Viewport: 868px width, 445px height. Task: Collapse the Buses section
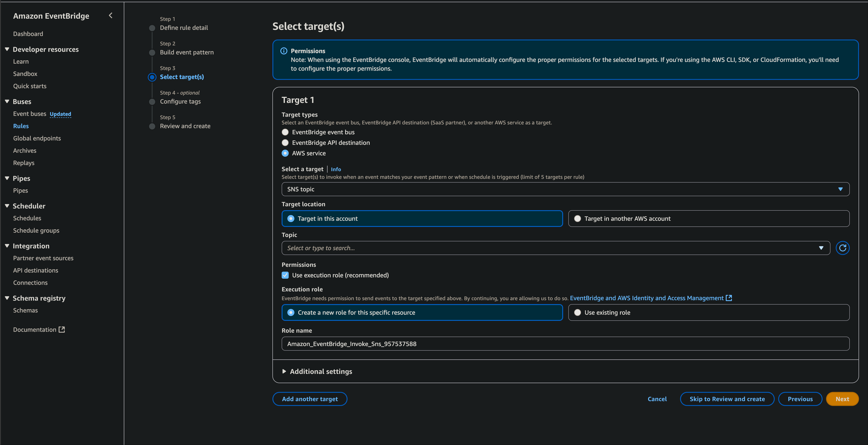tap(7, 101)
